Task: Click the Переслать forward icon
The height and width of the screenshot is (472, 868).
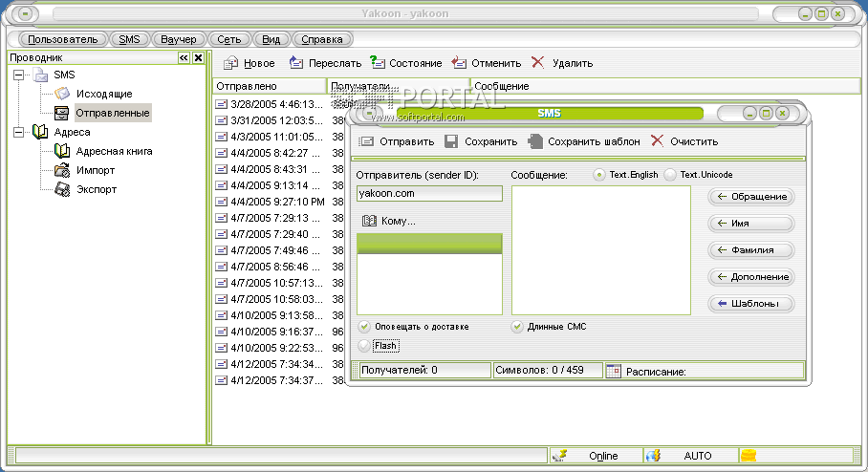Action: [x=296, y=63]
